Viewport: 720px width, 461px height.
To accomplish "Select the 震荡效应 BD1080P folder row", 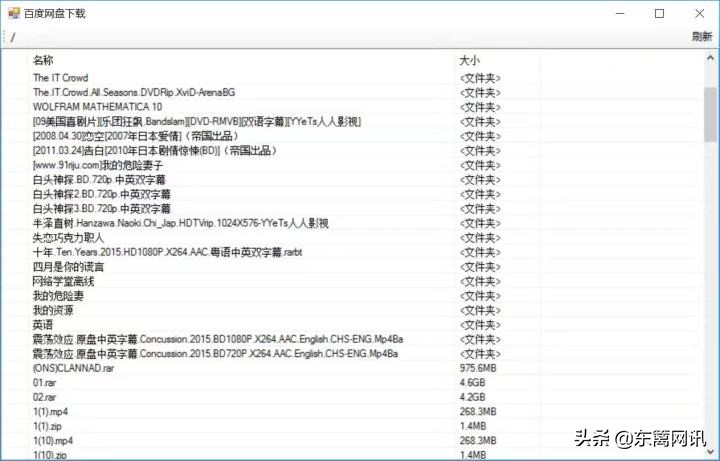I will [x=218, y=339].
